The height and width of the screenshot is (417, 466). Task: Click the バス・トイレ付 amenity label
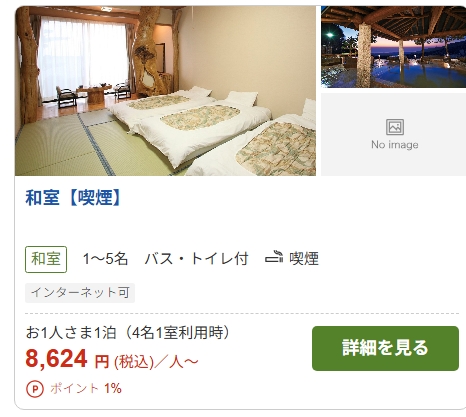(x=197, y=259)
